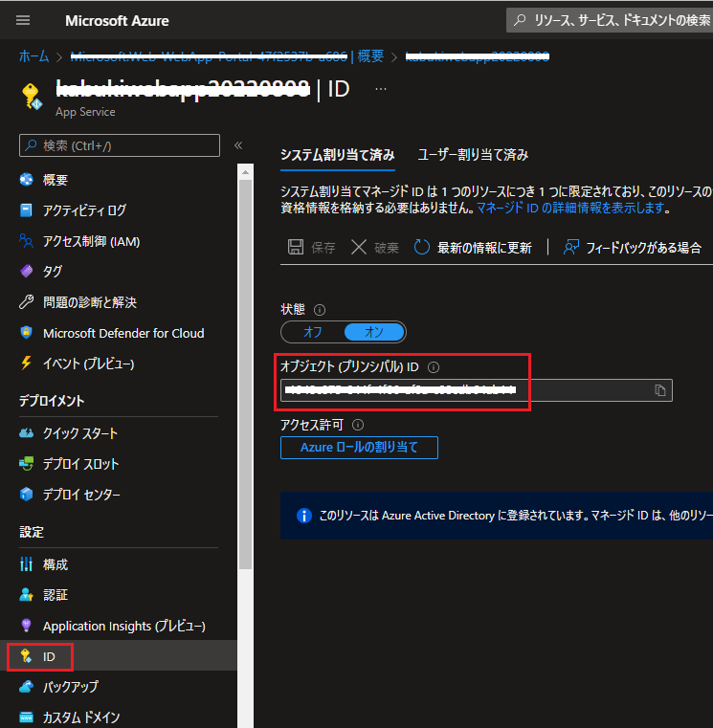Set status toggle to オフ
713x728 pixels.
tap(313, 332)
